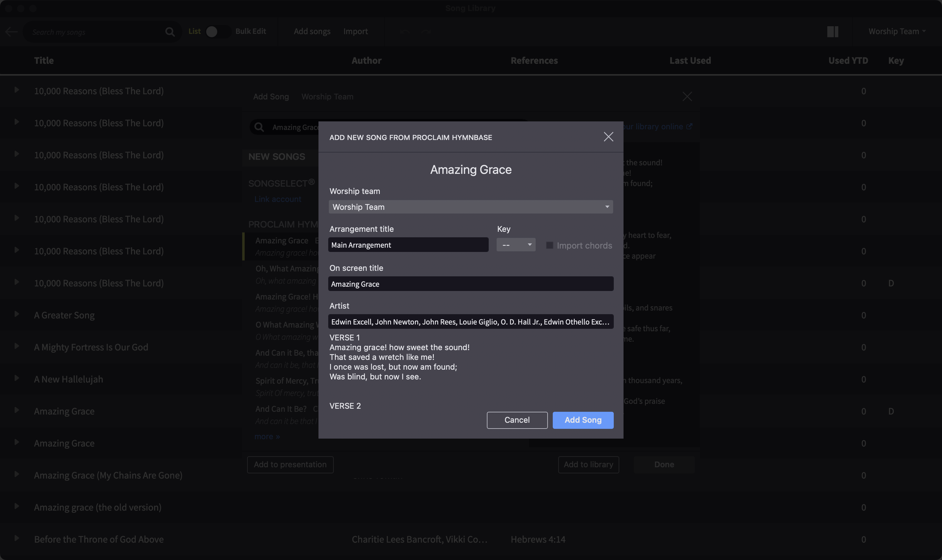Image resolution: width=942 pixels, height=560 pixels.
Task: Open the Worship team dropdown
Action: (x=471, y=207)
